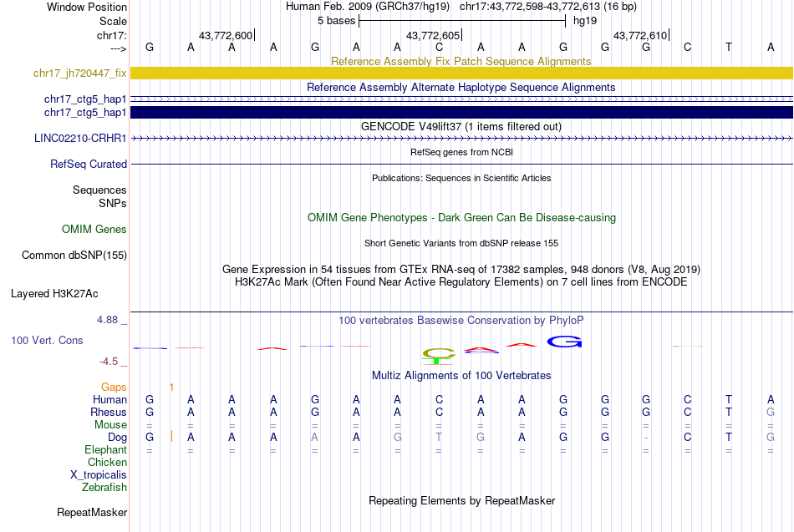Open the RefSeq genes from NCBI title
The width and height of the screenshot is (794, 532).
pos(461,152)
